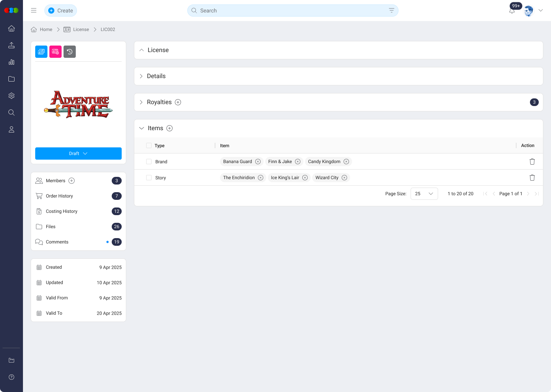Open the upload icon in left sidebar
Viewport: 551px width, 392px height.
[11, 45]
